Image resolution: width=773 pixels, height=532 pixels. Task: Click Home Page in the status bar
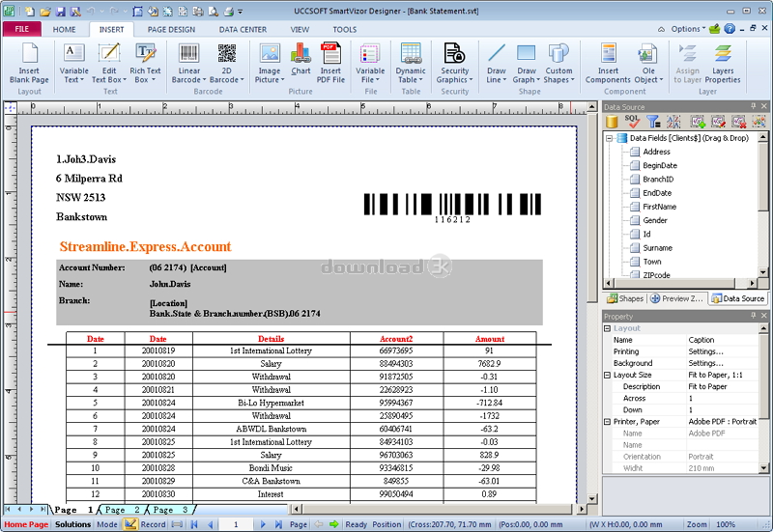26,524
